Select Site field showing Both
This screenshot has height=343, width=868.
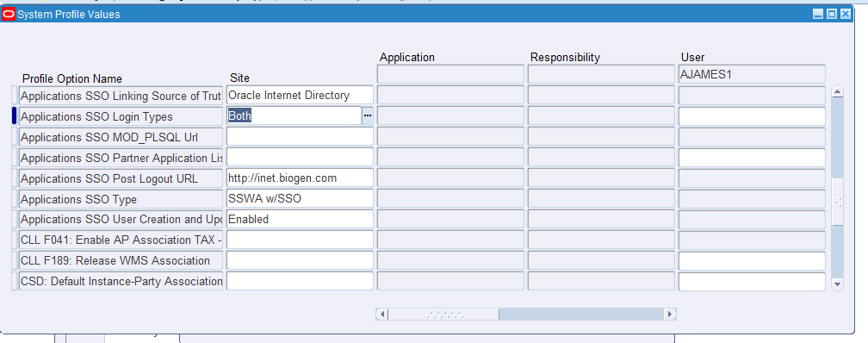tap(294, 116)
